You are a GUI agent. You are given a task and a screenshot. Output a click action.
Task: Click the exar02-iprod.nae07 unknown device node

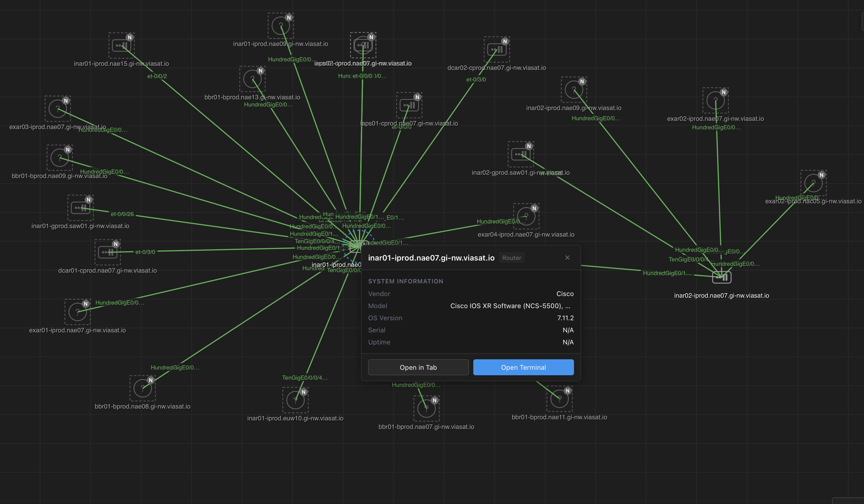pos(715,100)
